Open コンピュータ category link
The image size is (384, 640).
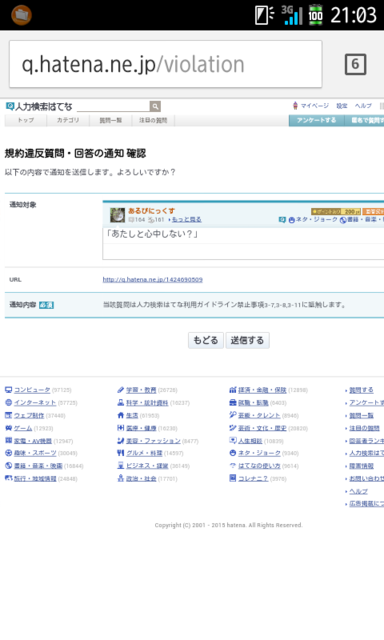[x=32, y=390]
